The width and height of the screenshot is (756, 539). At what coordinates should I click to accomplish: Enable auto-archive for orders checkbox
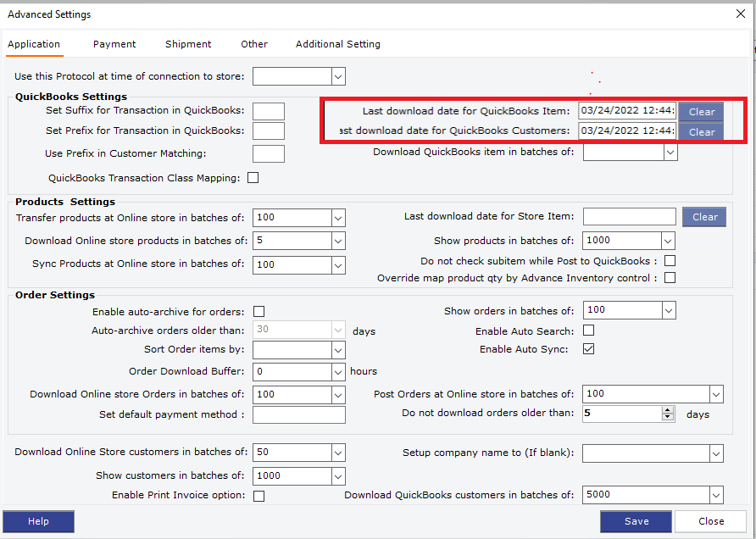(258, 311)
